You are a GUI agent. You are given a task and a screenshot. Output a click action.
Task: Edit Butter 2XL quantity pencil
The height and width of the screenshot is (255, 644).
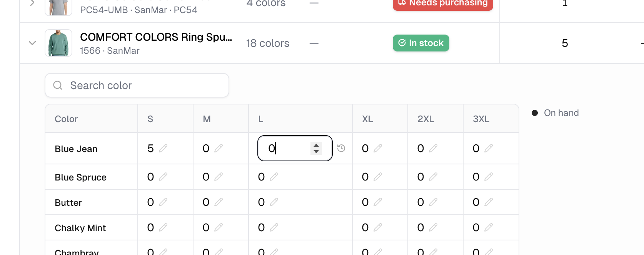433,202
